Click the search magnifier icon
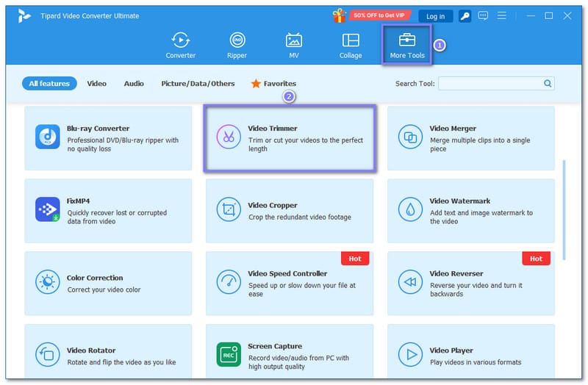 [548, 83]
